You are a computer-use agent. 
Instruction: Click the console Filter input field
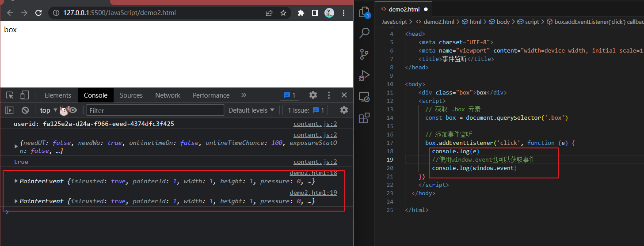pyautogui.click(x=155, y=110)
